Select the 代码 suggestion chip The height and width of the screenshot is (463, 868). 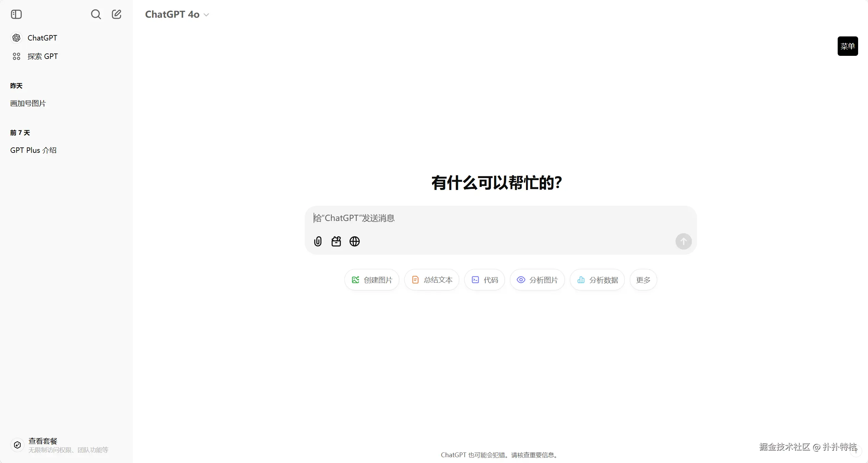[484, 280]
